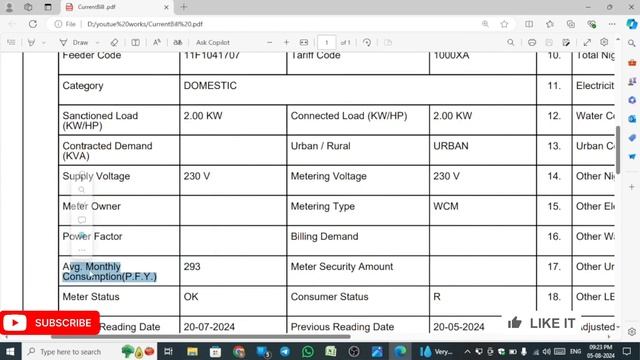Open the Workspaces icon

point(28,7)
